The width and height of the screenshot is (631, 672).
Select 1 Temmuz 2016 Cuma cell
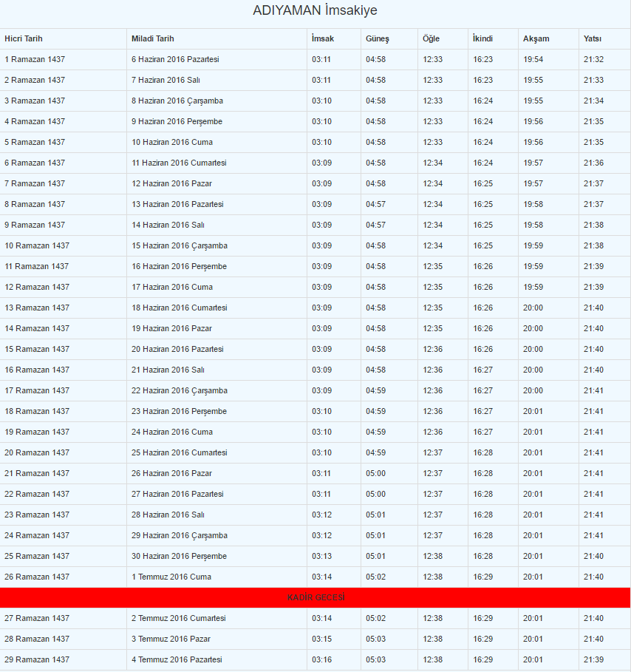coord(171,577)
